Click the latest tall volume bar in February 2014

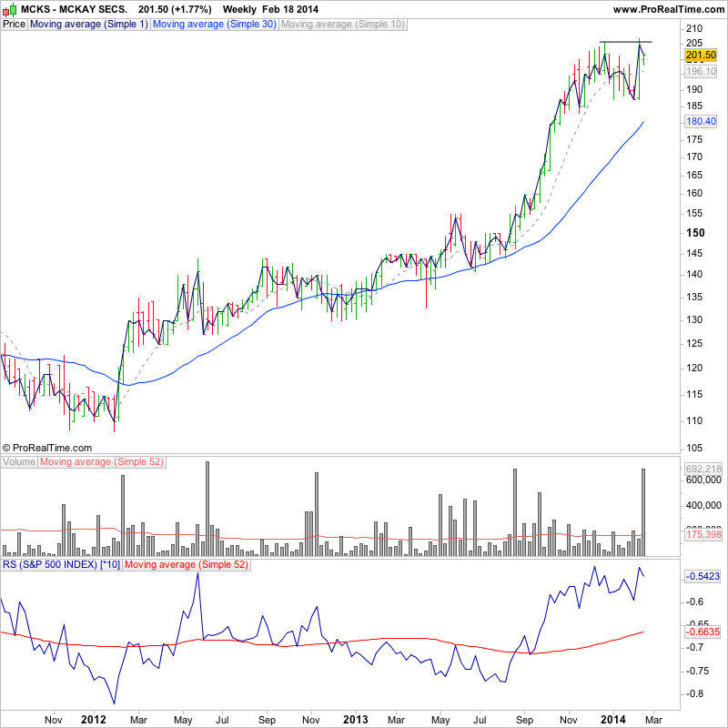click(643, 512)
